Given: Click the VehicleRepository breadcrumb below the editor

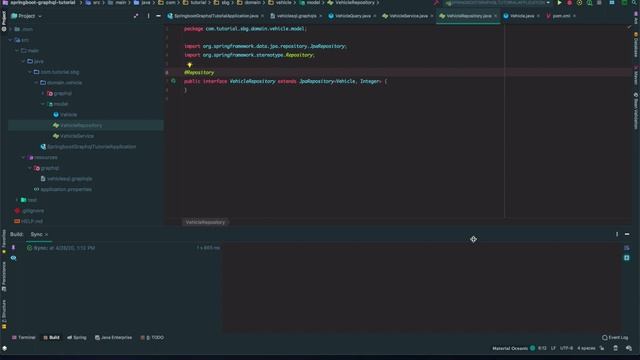Looking at the screenshot, I should point(205,222).
